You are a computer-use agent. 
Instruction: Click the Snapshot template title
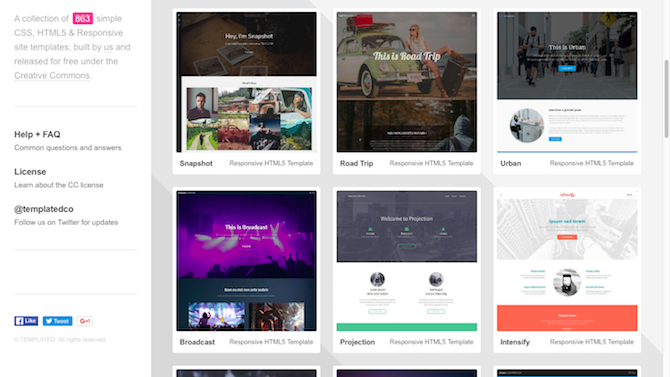click(x=196, y=163)
